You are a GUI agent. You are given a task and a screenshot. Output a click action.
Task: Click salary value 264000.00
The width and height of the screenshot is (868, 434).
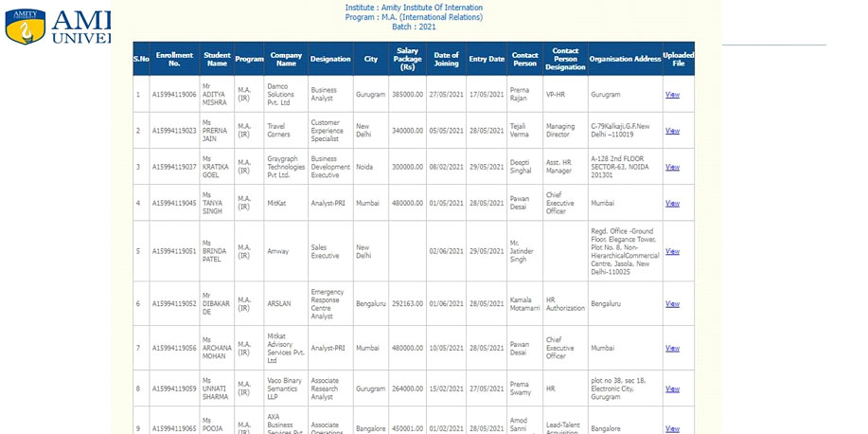coord(407,389)
